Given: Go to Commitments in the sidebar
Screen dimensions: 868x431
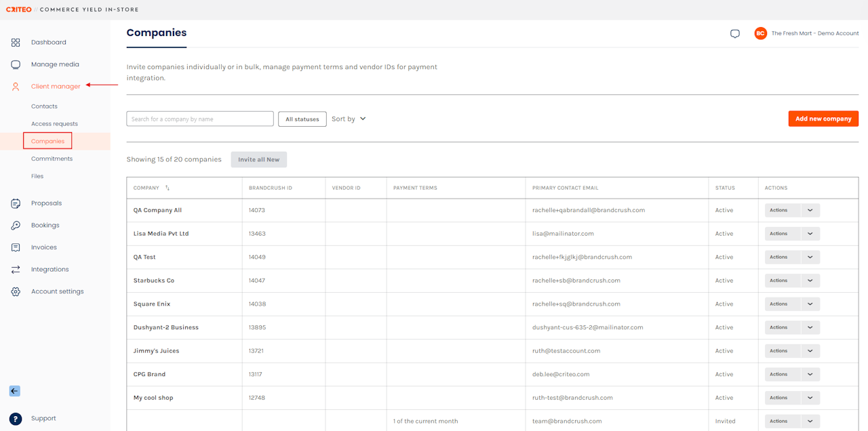Looking at the screenshot, I should click(52, 159).
